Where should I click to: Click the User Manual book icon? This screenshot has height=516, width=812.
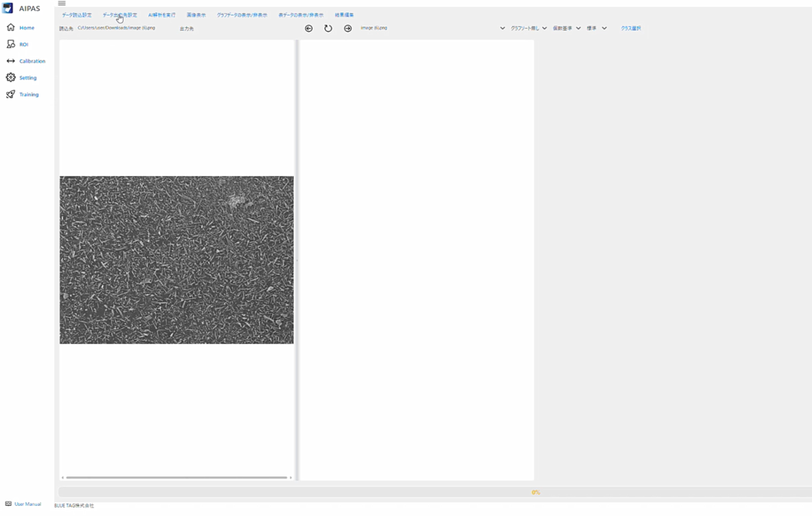[x=8, y=504]
